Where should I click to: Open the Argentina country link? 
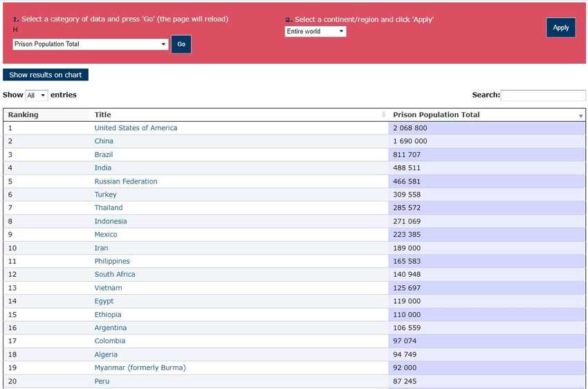point(110,327)
